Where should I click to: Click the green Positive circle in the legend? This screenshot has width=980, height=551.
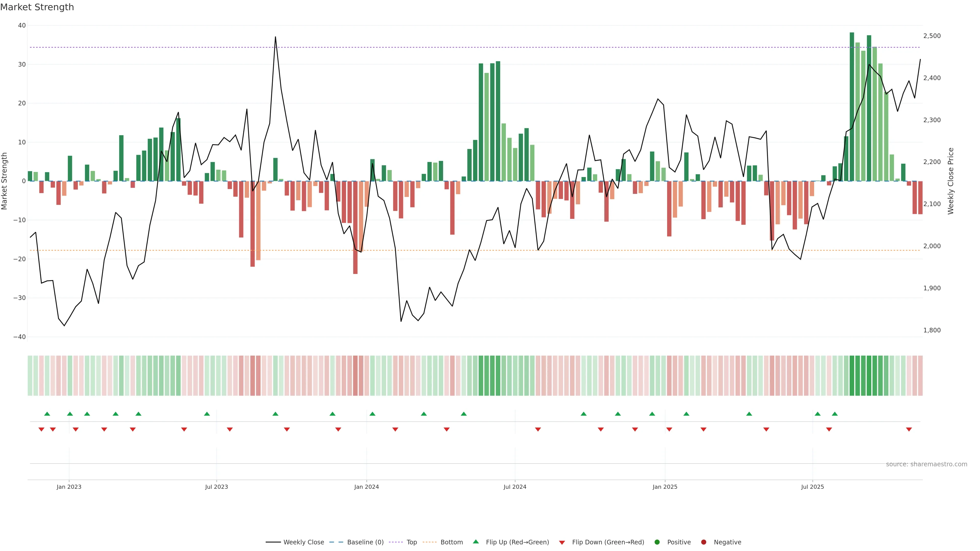tap(657, 542)
